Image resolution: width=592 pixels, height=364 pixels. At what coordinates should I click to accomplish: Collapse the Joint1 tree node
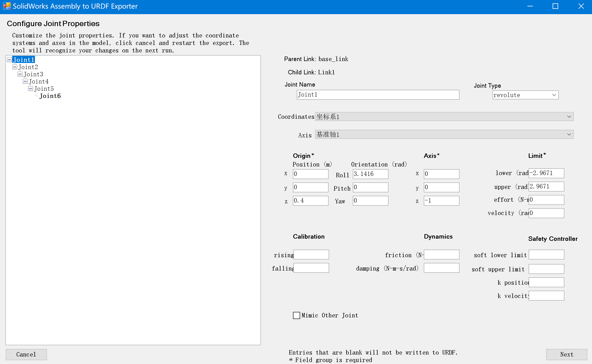tap(9, 59)
